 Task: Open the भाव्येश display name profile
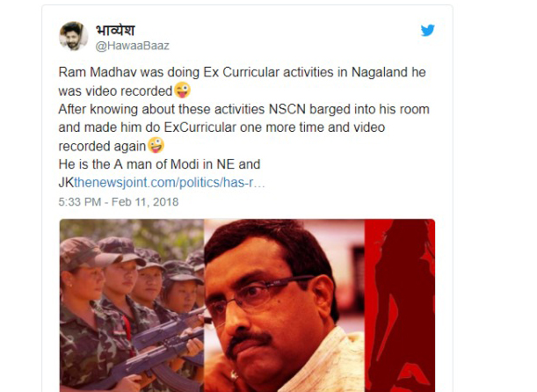click(x=115, y=30)
